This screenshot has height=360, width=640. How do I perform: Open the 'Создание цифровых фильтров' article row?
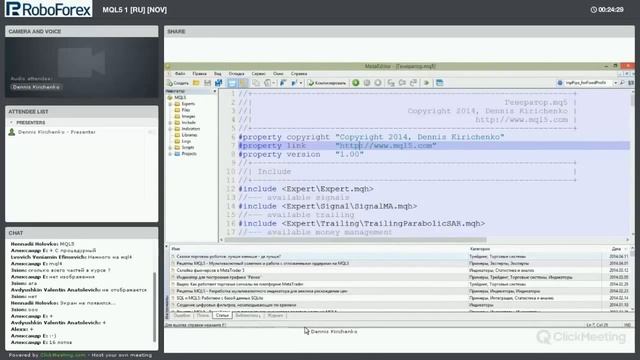400,305
